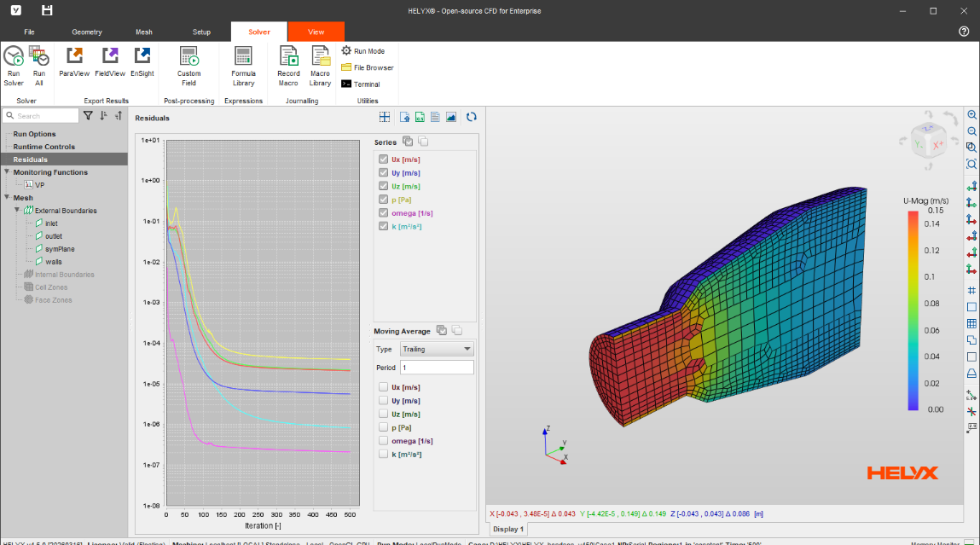The height and width of the screenshot is (545, 980).
Task: Click the save icon in title bar
Action: click(47, 10)
